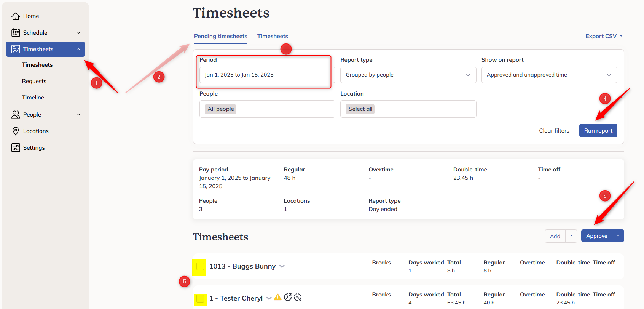
Task: Click the last clock icon beside Tester Cheryl
Action: click(x=298, y=297)
